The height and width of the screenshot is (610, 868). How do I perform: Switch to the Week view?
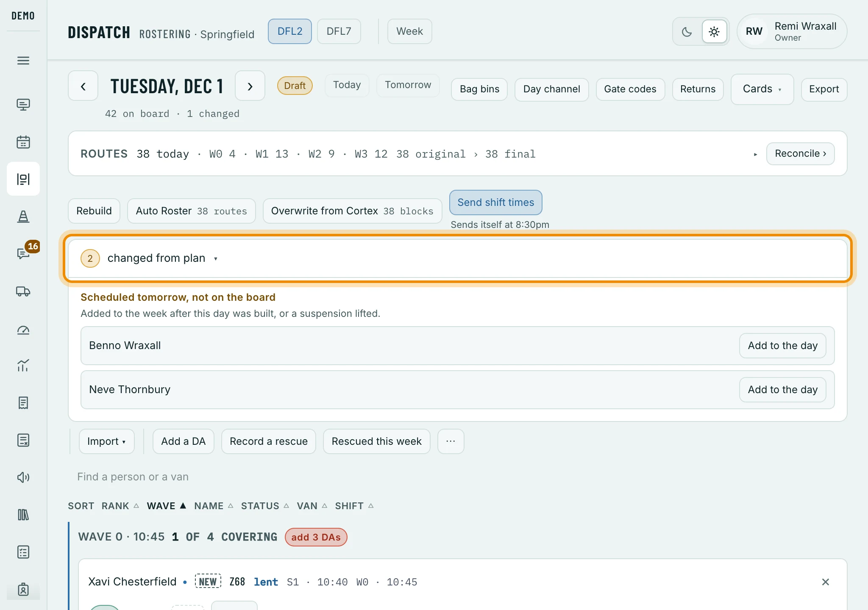click(409, 31)
